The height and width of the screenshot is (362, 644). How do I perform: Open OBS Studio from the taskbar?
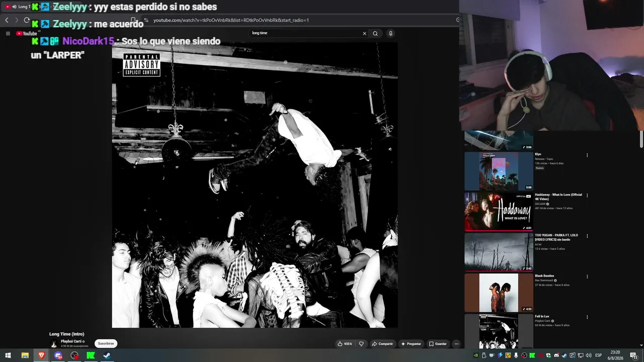click(75, 355)
